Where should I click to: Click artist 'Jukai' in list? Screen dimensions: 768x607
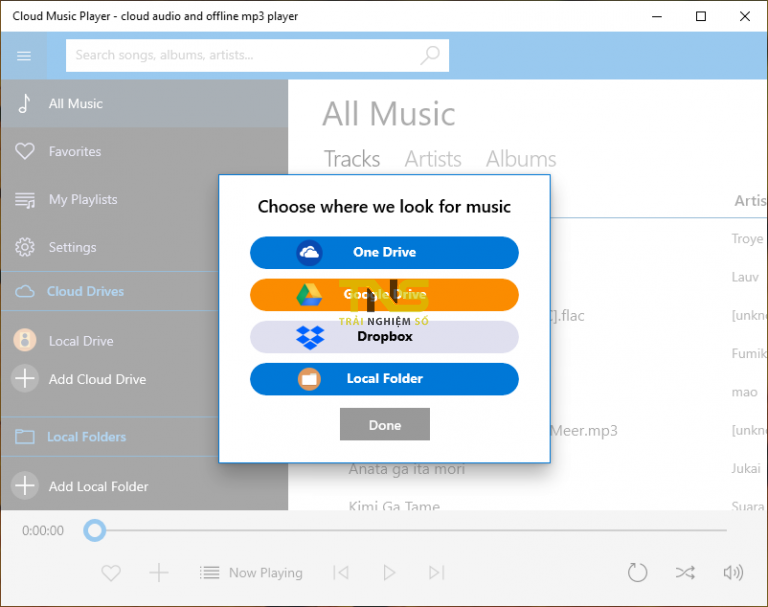746,468
